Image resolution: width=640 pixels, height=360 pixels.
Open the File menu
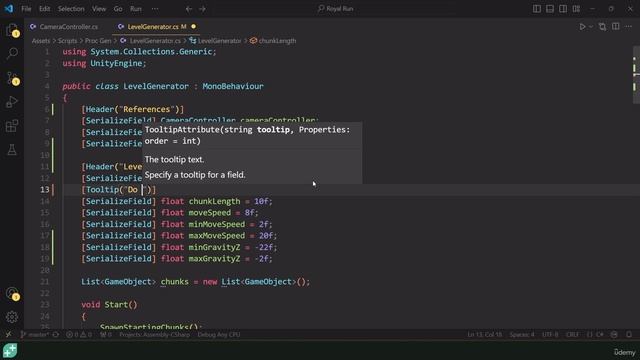point(26,9)
